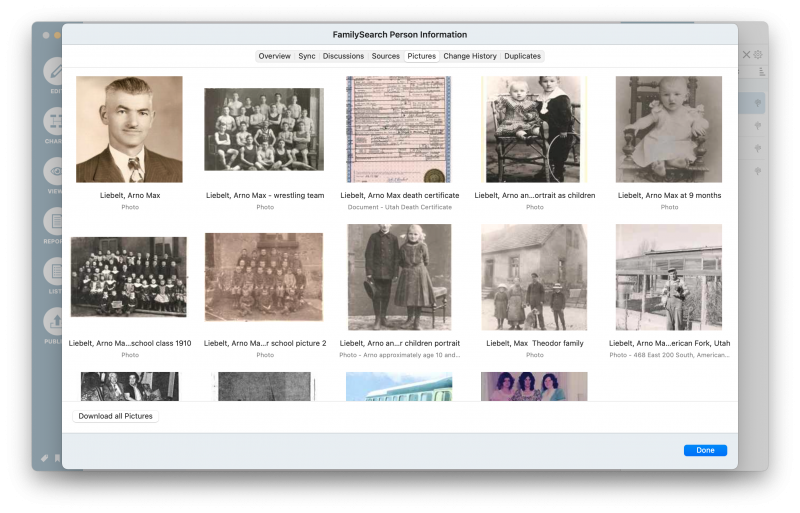Viewport: 800px width, 513px height.
Task: Select the Arno Max at 9 months photo
Action: coord(668,129)
